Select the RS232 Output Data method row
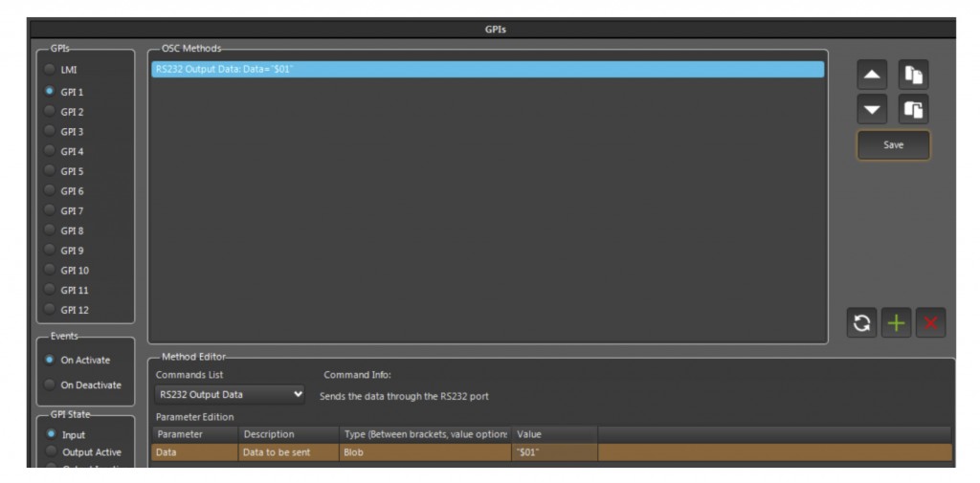Viewport: 980px width, 483px height. coord(486,69)
